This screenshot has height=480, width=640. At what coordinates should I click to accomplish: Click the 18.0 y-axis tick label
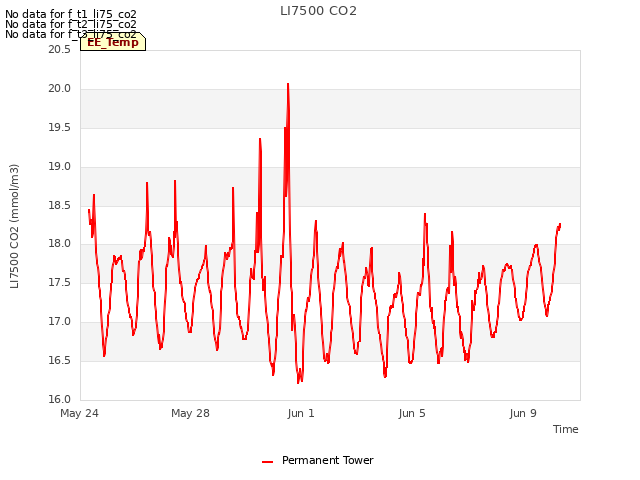(59, 244)
